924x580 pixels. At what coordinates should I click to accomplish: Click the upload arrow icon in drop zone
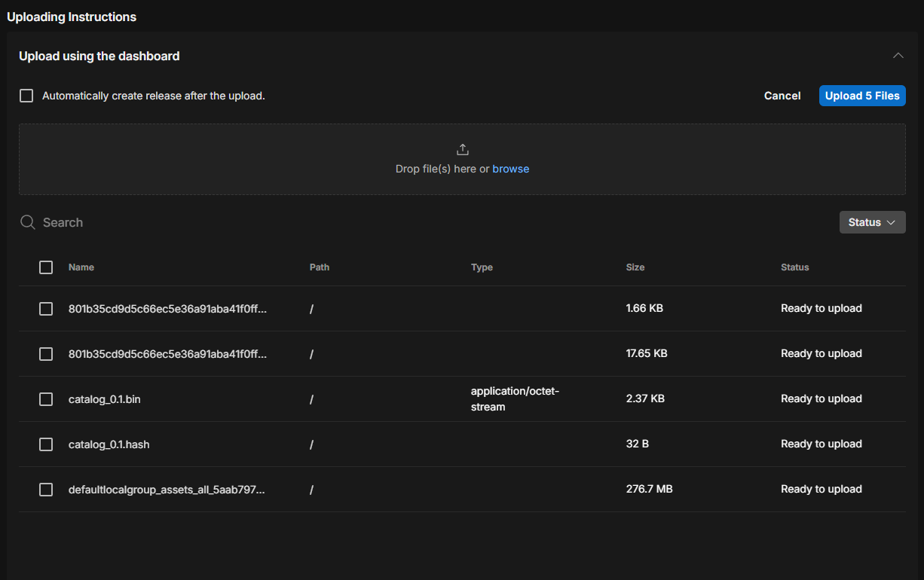[x=463, y=149]
